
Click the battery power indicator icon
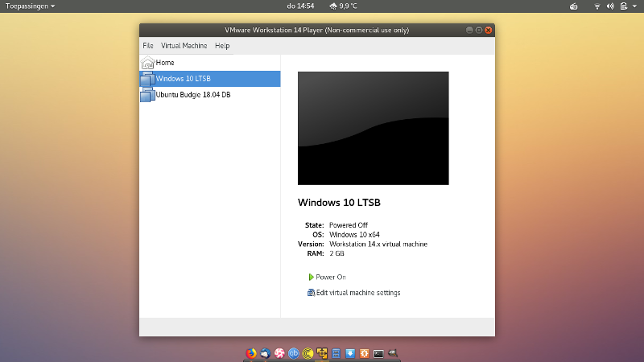623,6
